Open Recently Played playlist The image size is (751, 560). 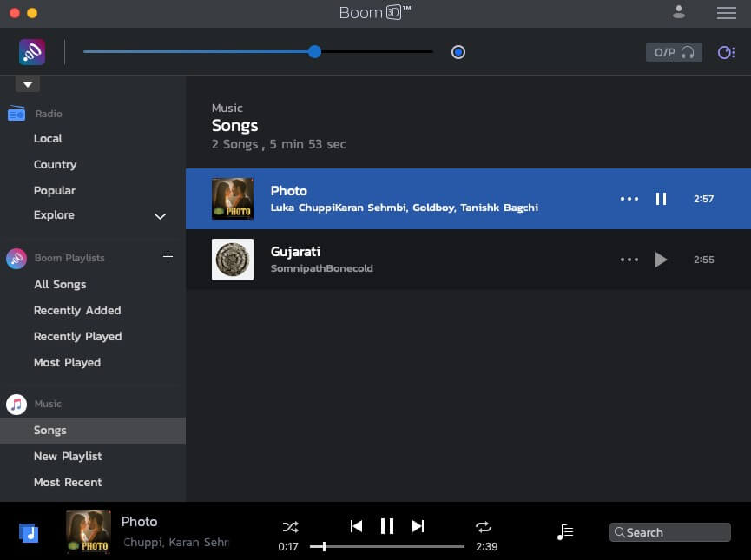pyautogui.click(x=77, y=336)
